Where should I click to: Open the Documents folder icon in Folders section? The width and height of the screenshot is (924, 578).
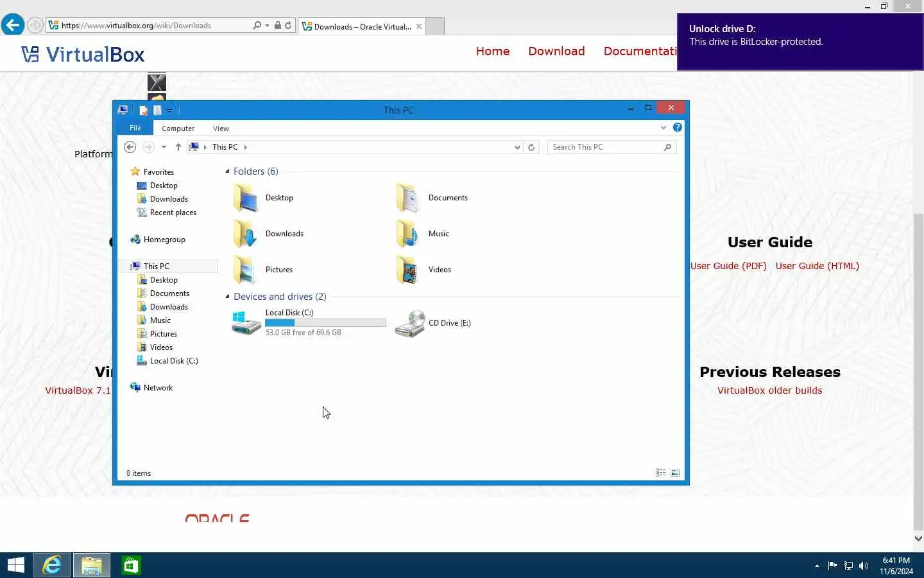[407, 198]
